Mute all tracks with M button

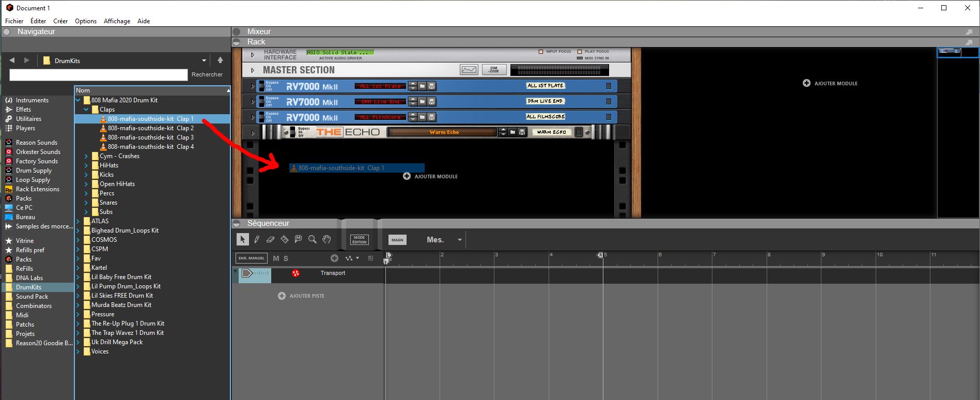click(x=276, y=258)
